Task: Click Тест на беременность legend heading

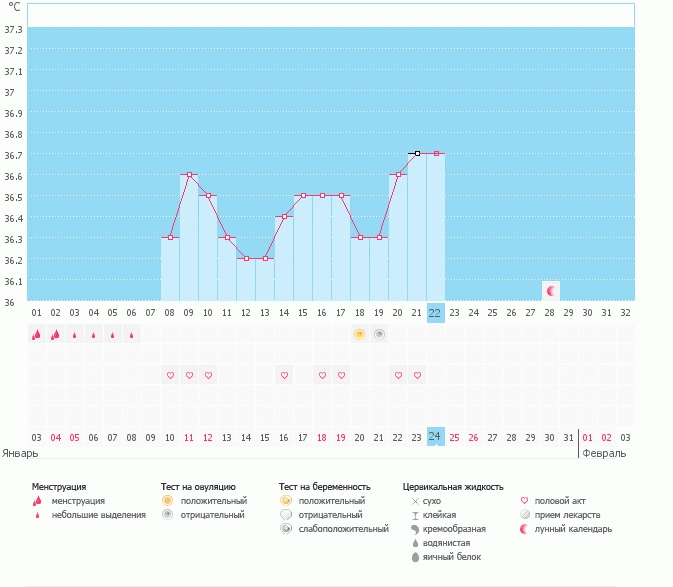Action: click(324, 487)
